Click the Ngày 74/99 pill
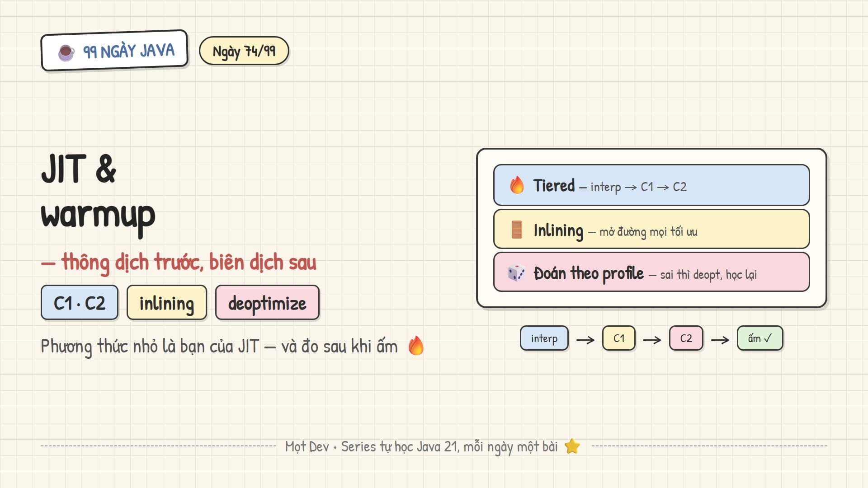 click(x=244, y=51)
